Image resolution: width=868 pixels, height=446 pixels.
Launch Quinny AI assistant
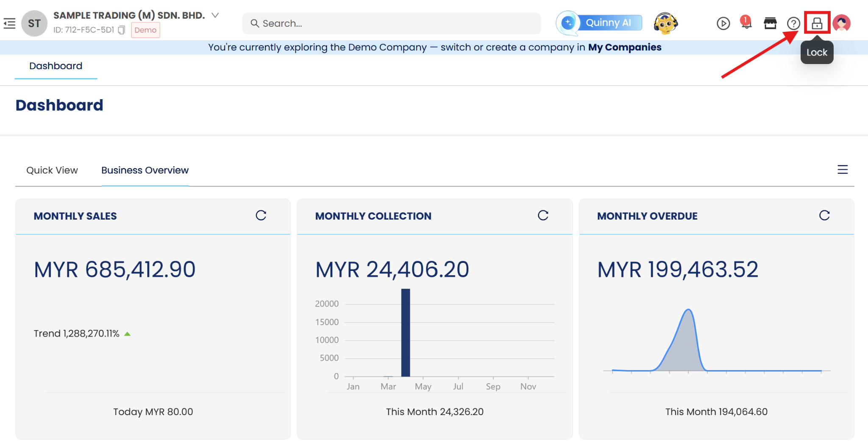(599, 23)
